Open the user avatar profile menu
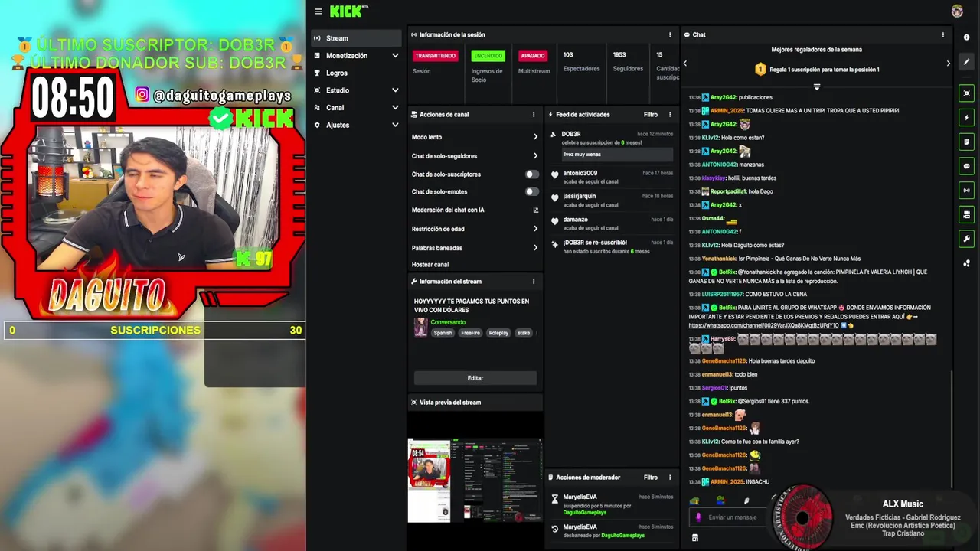This screenshot has width=980, height=551. 957,11
